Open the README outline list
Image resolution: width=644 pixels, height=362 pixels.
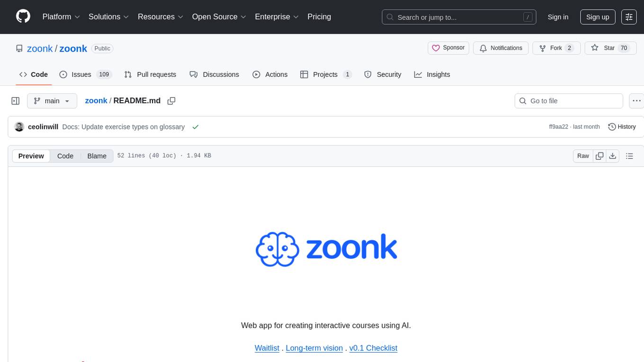(629, 156)
